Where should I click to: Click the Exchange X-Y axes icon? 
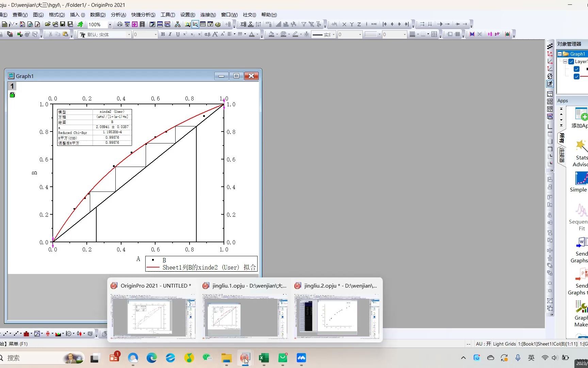point(550,76)
